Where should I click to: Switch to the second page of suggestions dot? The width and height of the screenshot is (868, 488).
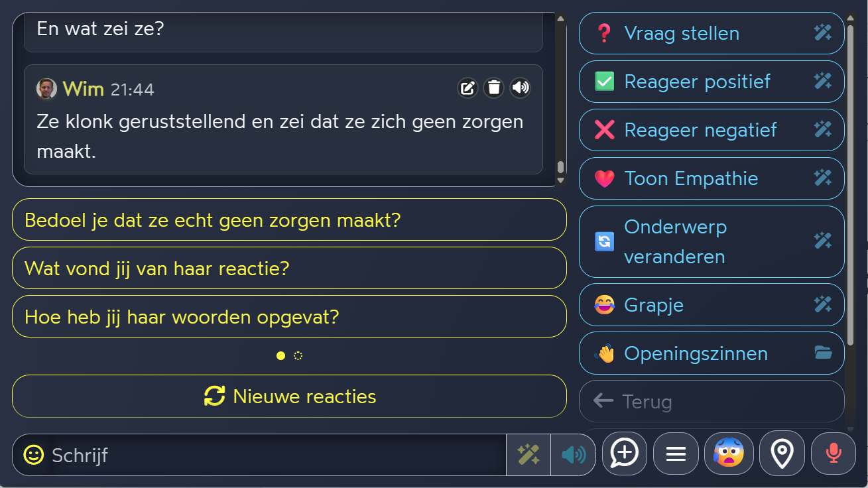coord(298,355)
